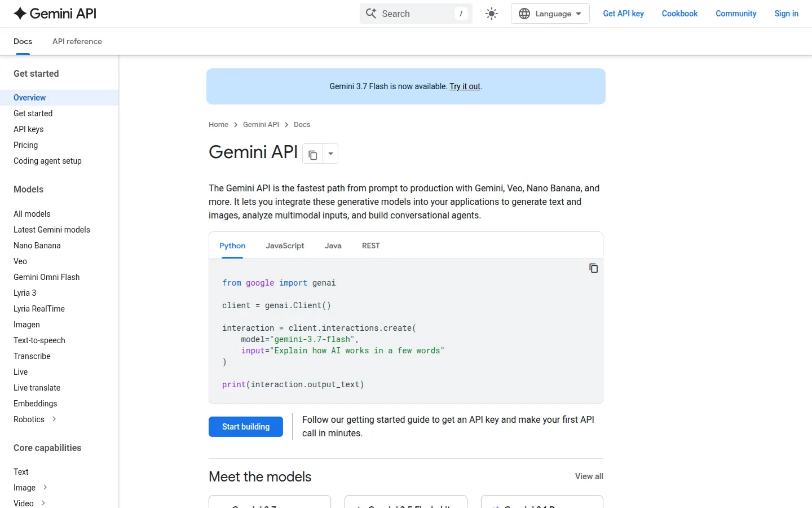Click the Docs breadcrumb
Image resolution: width=812 pixels, height=508 pixels.
point(302,125)
